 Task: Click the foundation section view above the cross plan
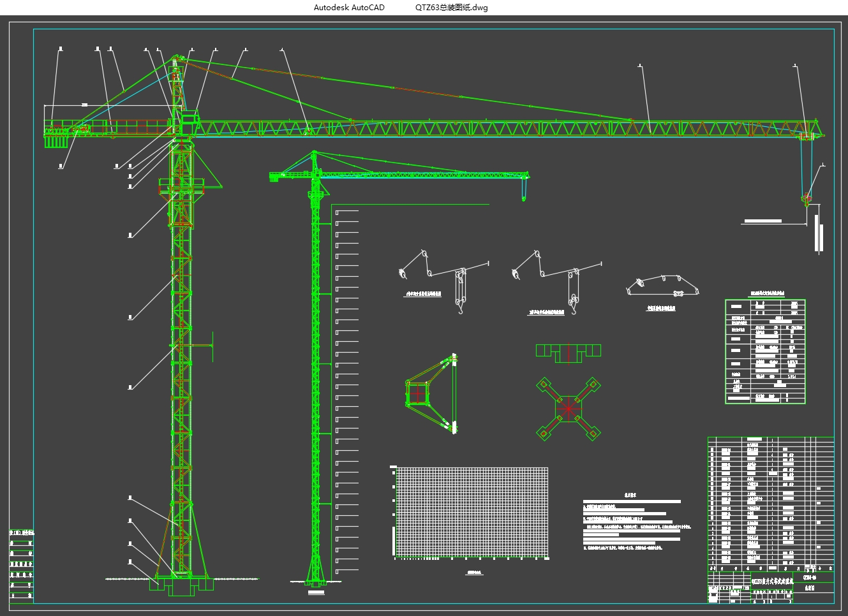tap(568, 352)
